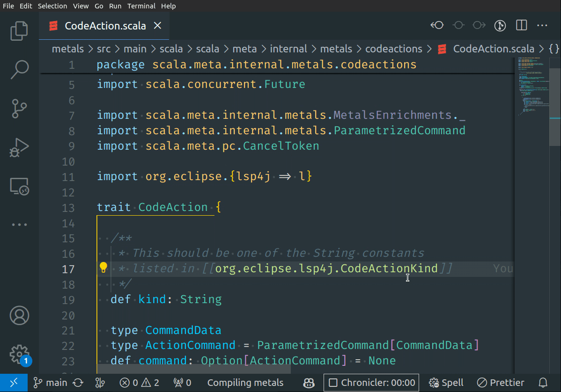Viewport: 561px width, 392px height.
Task: Click None on line 23
Action: point(382,361)
